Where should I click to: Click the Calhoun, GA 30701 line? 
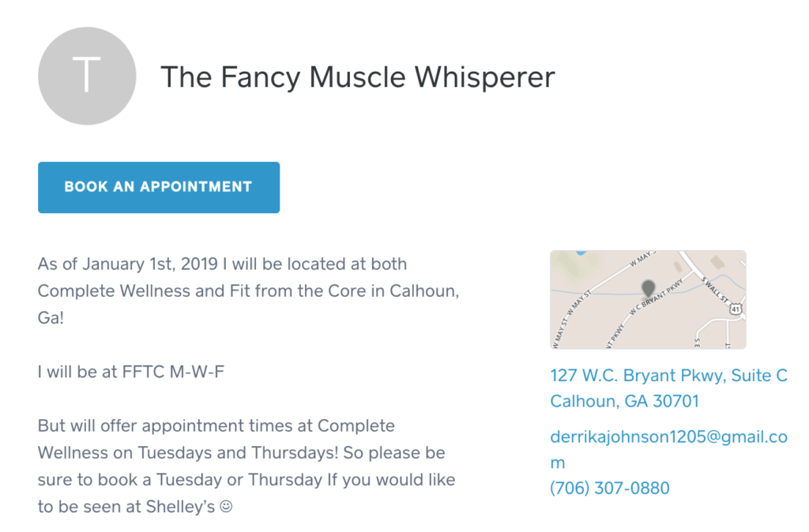tap(625, 401)
